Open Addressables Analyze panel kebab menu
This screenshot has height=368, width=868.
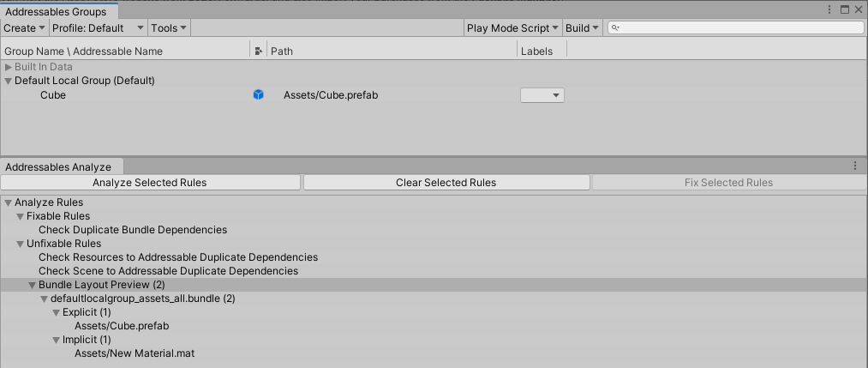pyautogui.click(x=854, y=166)
